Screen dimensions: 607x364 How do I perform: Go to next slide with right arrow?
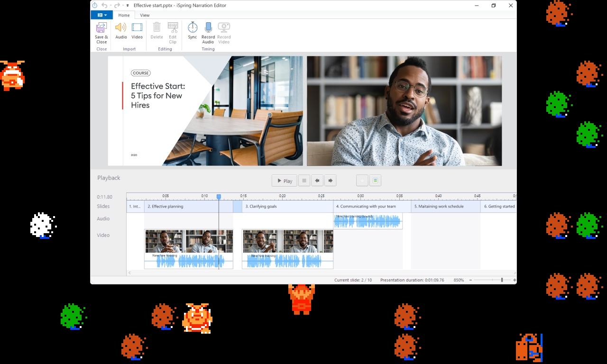click(x=331, y=181)
